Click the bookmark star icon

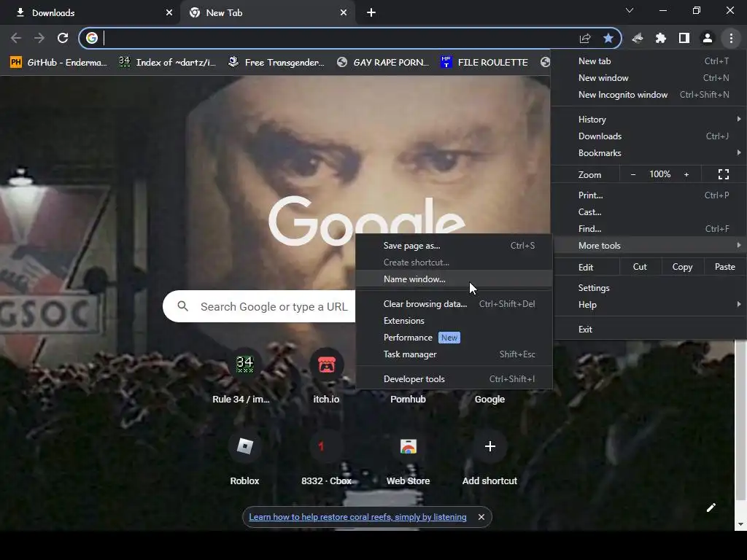pyautogui.click(x=608, y=38)
